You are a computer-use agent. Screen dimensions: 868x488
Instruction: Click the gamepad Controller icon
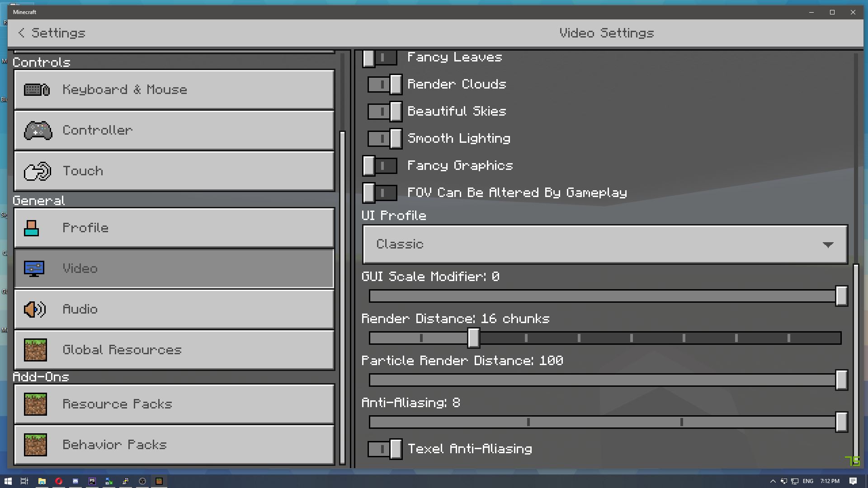click(x=38, y=131)
